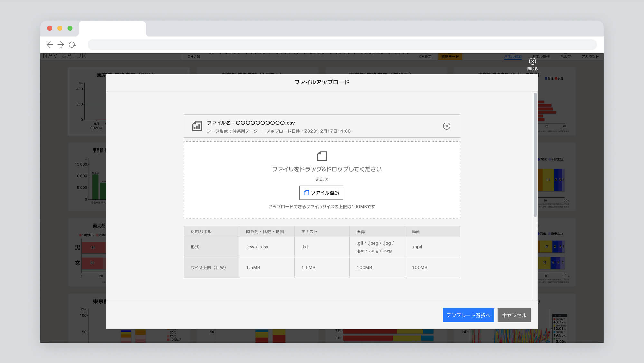Close the dialog with the 閉じる icon

click(532, 64)
